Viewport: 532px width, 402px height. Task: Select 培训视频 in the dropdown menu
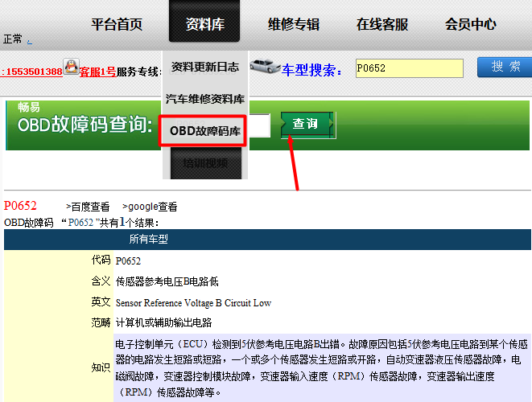(x=205, y=163)
